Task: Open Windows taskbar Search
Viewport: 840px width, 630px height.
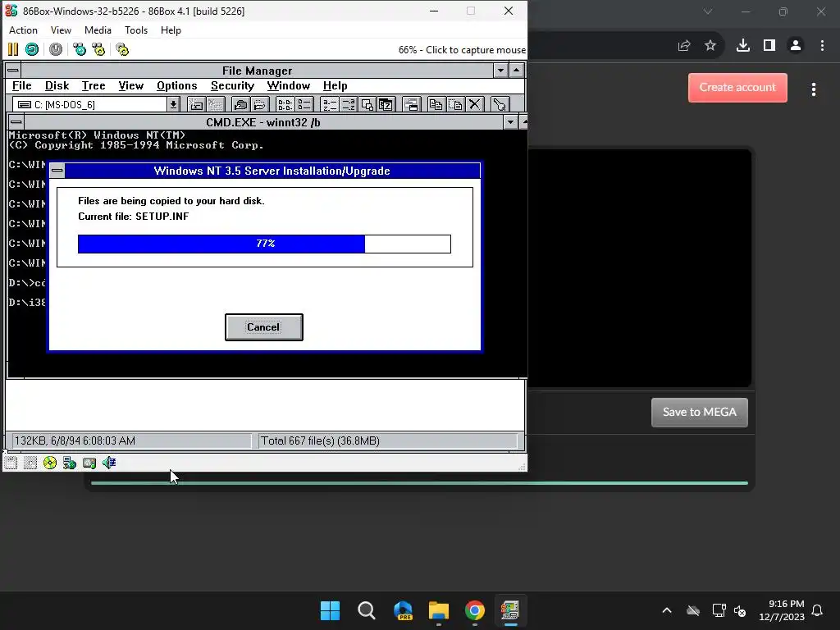Action: coord(367,610)
